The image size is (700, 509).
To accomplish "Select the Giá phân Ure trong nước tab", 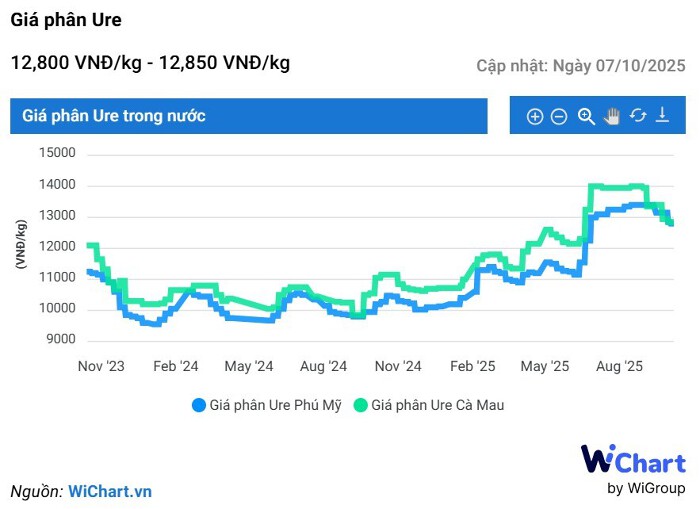I will pos(114,116).
